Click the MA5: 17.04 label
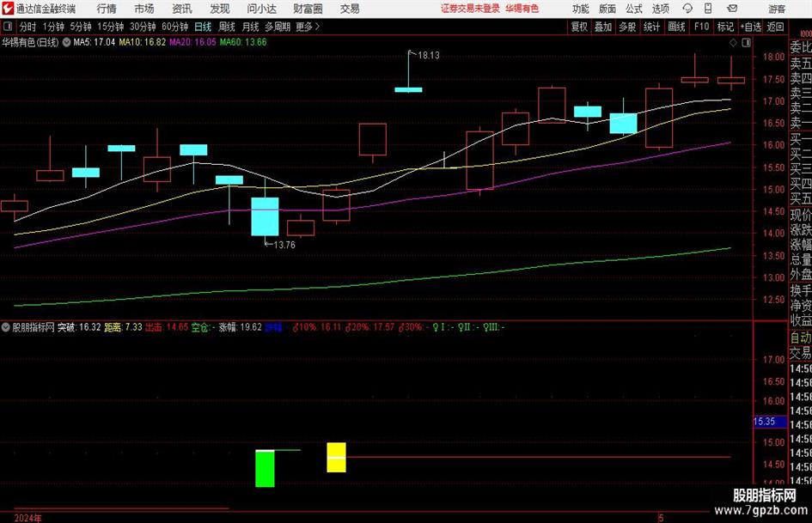Viewport: 812px width, 523px height. point(94,42)
